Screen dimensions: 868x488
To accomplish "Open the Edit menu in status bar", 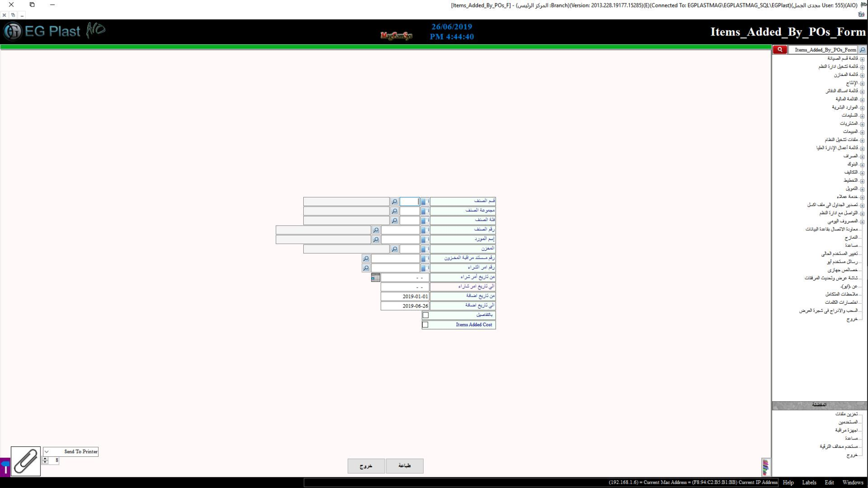I will 829,482.
